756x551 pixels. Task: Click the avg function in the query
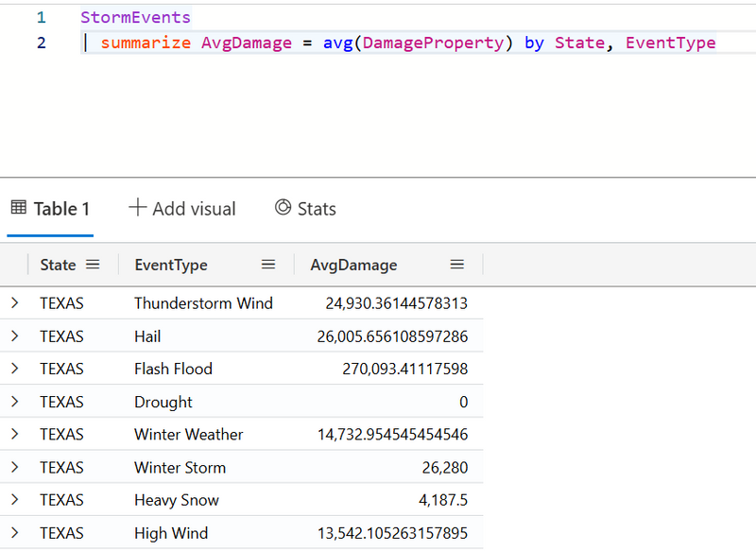click(338, 43)
